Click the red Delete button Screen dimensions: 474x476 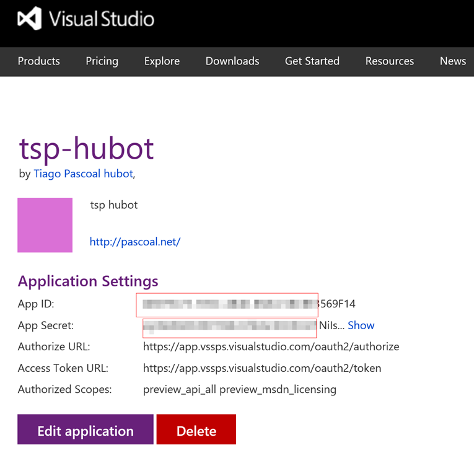[x=196, y=430]
